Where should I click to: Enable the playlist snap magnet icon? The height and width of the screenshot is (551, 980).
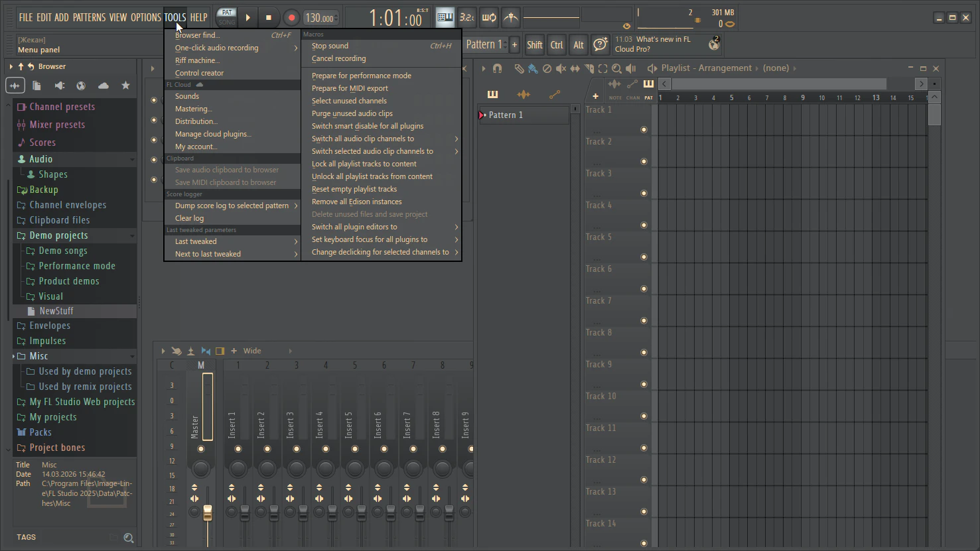[x=497, y=68]
